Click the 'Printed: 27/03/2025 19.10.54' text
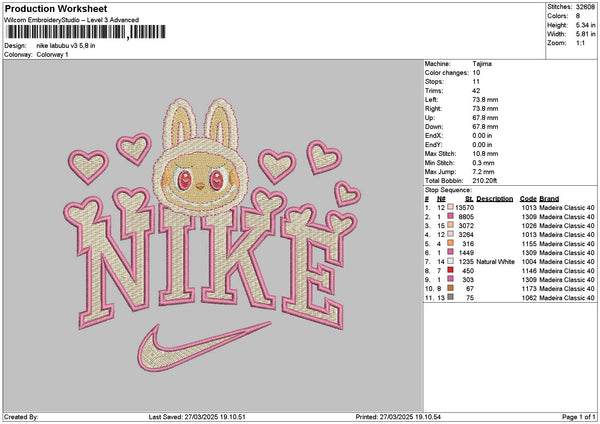Screen dimensions: 600x424 coord(398,417)
